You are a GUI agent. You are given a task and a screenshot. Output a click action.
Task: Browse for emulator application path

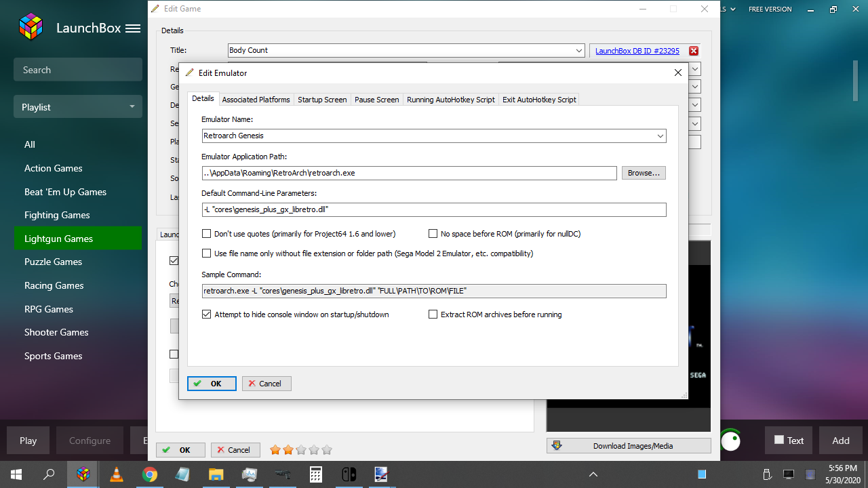pyautogui.click(x=644, y=174)
